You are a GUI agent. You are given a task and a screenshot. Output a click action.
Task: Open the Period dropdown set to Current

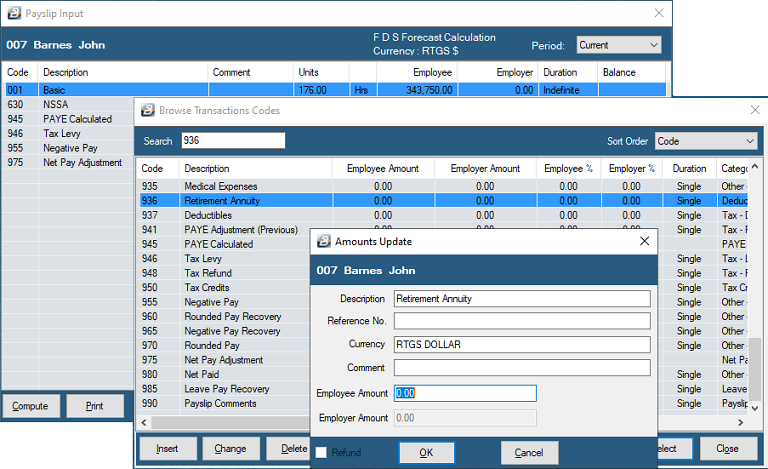click(619, 45)
